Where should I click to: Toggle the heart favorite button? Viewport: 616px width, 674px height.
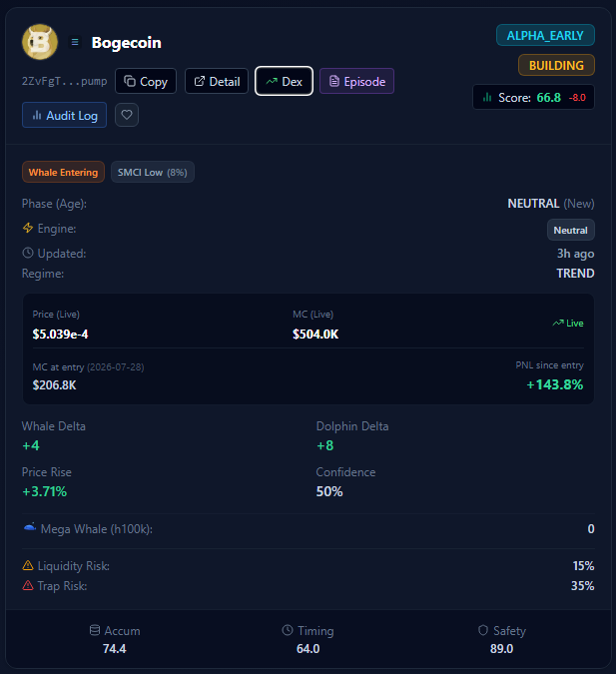tap(127, 115)
